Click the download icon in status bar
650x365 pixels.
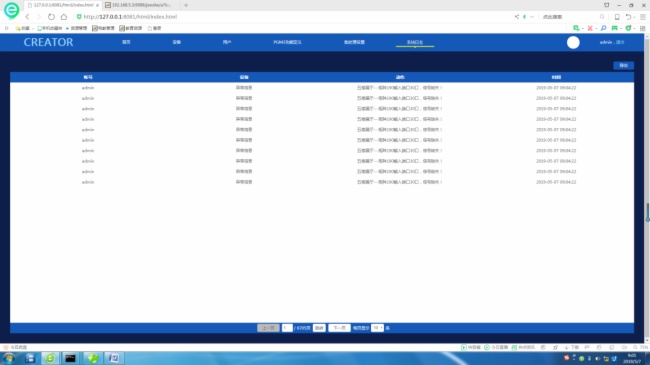pos(566,347)
